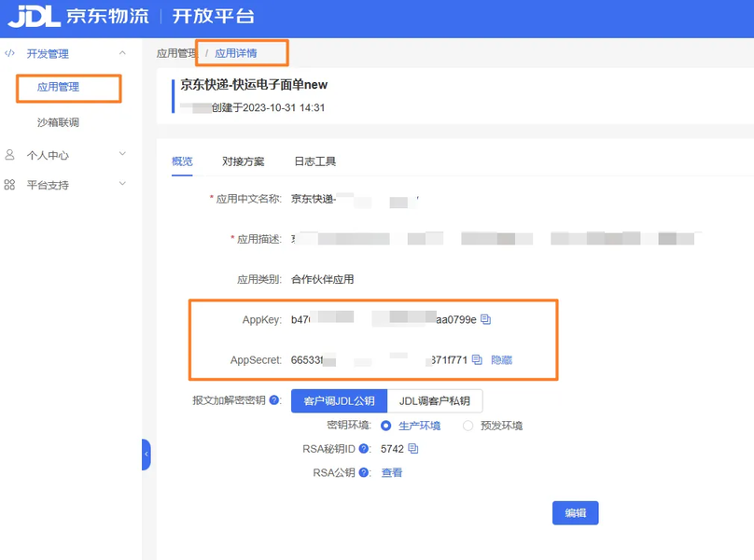
Task: Click the 平台支持 grid icon
Action: pyautogui.click(x=10, y=185)
